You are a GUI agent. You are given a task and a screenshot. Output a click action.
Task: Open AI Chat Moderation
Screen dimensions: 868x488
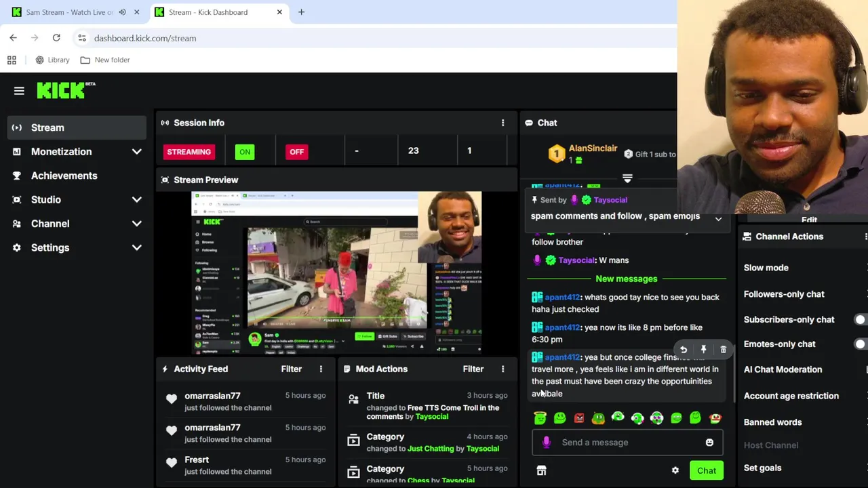[783, 369]
